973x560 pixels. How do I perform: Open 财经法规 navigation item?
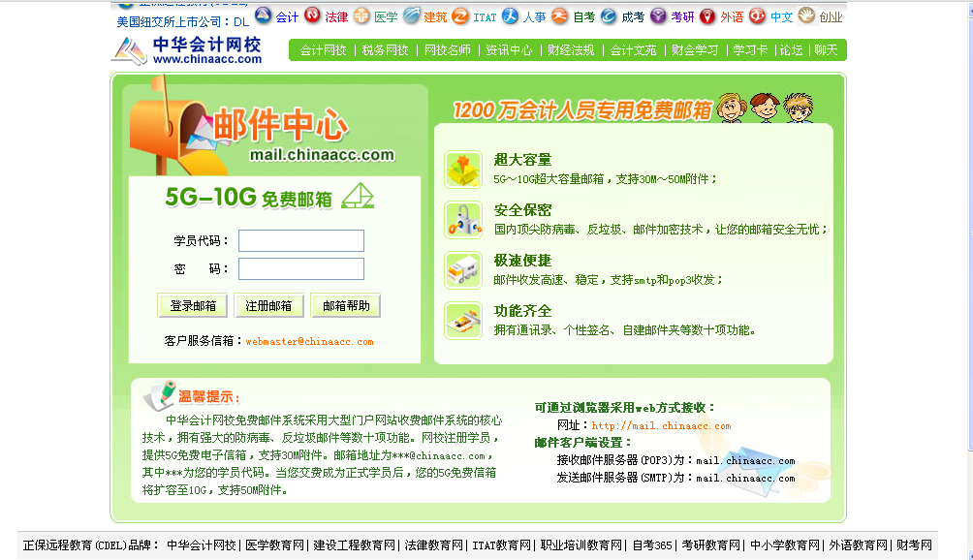[571, 50]
